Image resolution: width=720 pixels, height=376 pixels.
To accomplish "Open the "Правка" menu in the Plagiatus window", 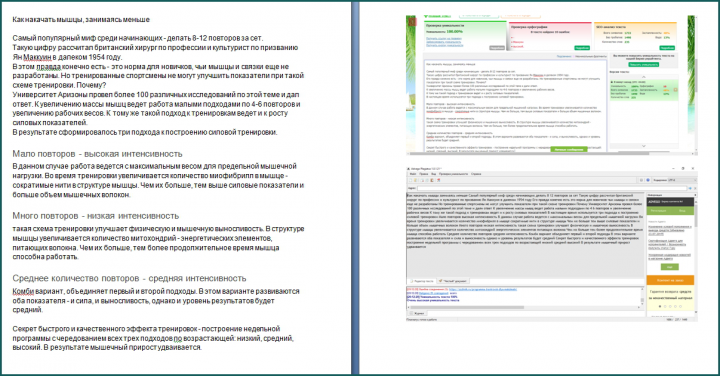I will click(424, 174).
